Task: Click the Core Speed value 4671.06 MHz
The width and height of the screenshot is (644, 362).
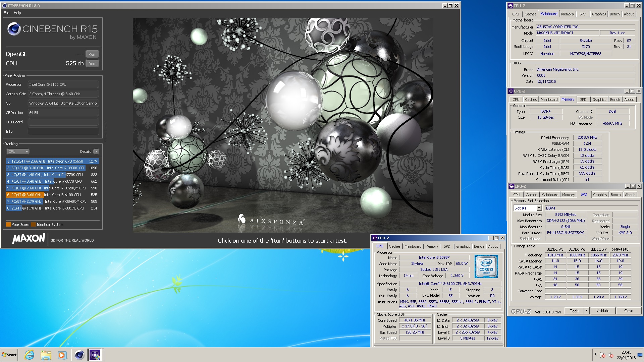Action: coord(415,320)
